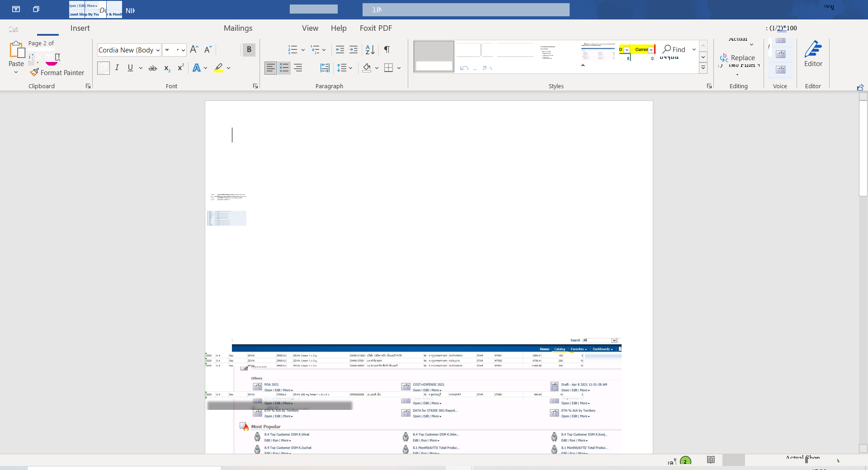Insert a numbered list
Image resolution: width=868 pixels, height=470 pixels.
pos(292,49)
